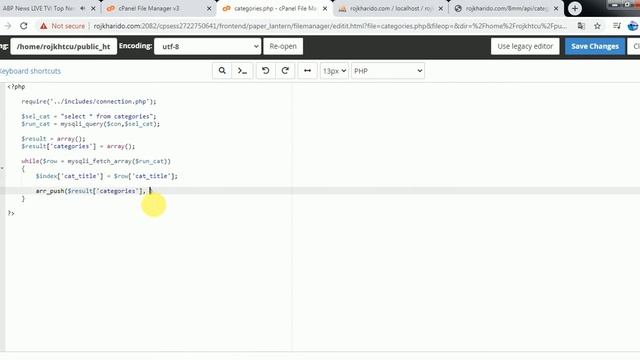Image resolution: width=640 pixels, height=360 pixels.
Task: Click the while mysqli_fetch_array line
Action: tap(96, 161)
